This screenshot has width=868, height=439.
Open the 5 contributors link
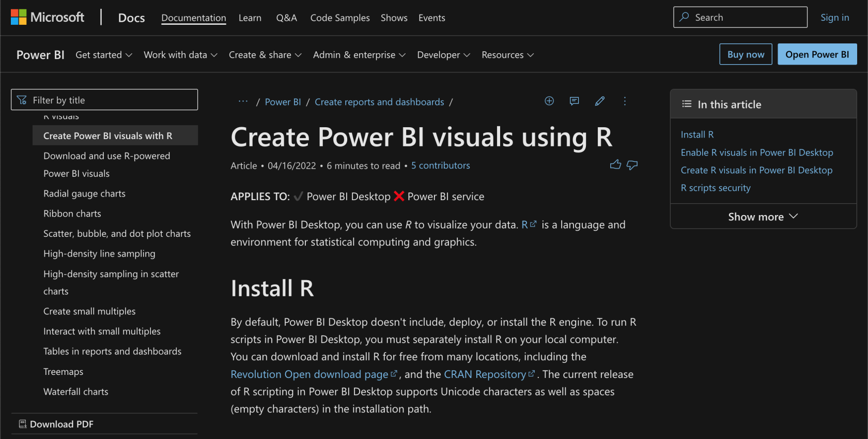pyautogui.click(x=441, y=165)
